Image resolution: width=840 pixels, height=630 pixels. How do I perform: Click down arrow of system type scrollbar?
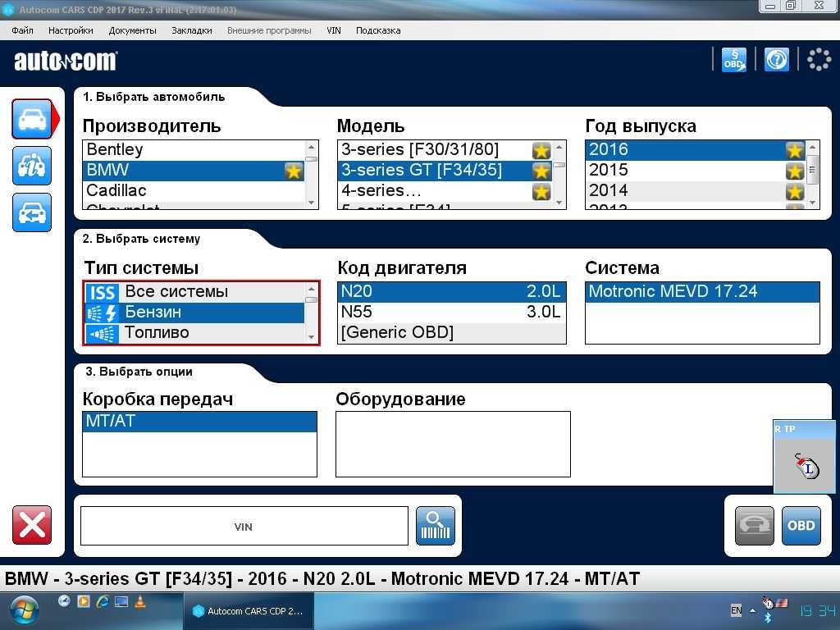(x=311, y=337)
